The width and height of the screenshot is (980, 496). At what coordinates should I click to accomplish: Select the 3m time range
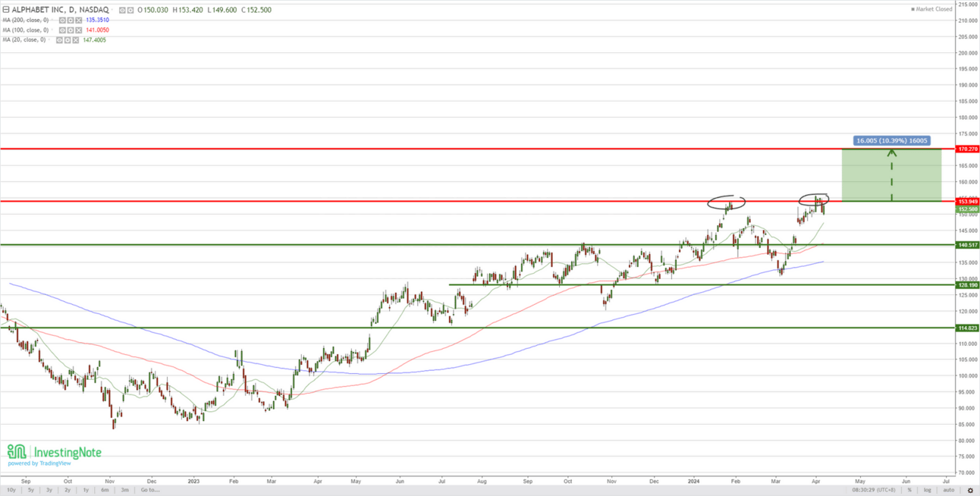[x=125, y=490]
